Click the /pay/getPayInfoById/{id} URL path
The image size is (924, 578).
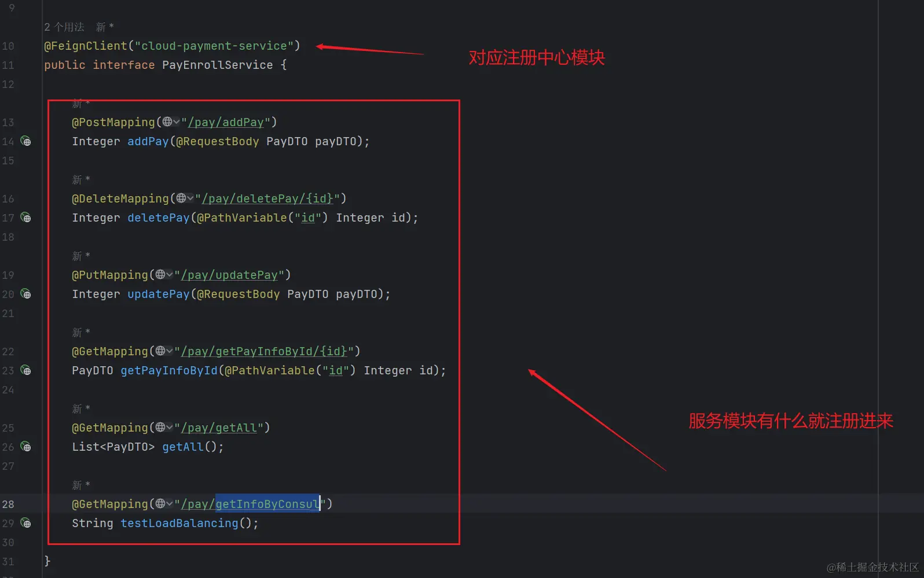click(x=264, y=351)
